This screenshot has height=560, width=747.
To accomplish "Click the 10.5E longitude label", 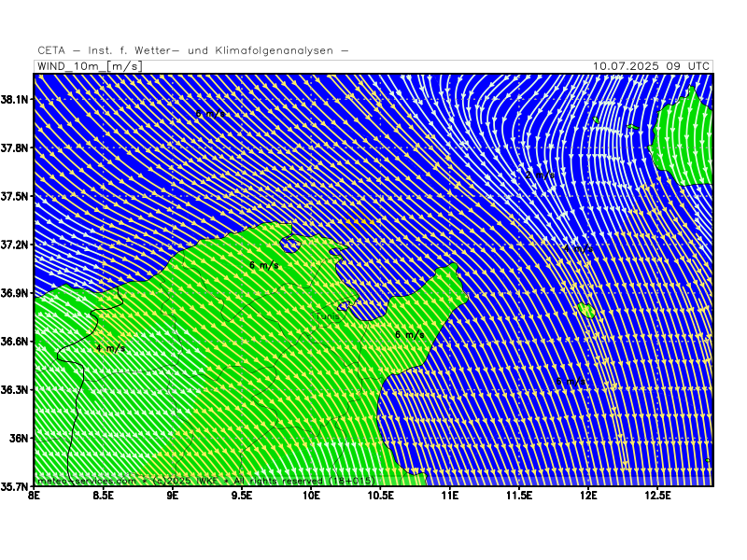I will coord(381,496).
